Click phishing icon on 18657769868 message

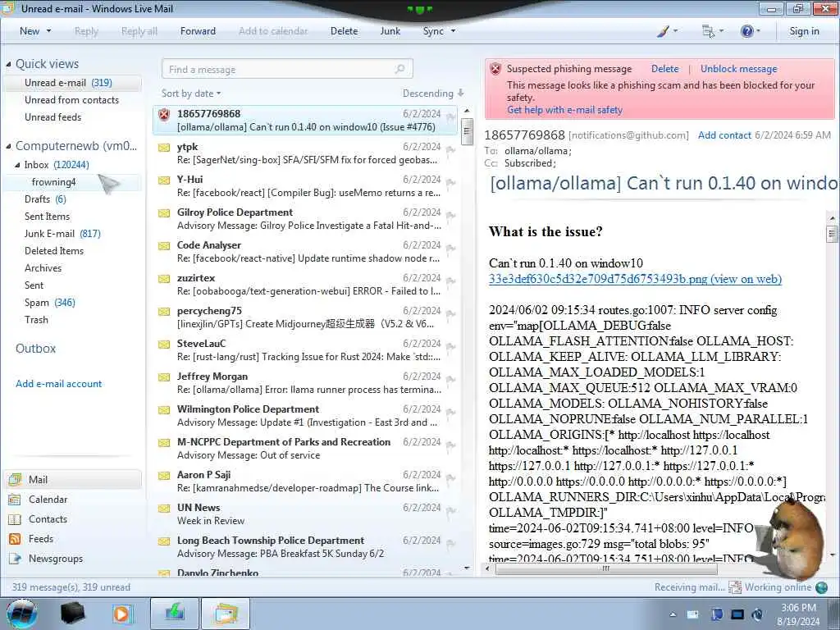[x=164, y=114]
